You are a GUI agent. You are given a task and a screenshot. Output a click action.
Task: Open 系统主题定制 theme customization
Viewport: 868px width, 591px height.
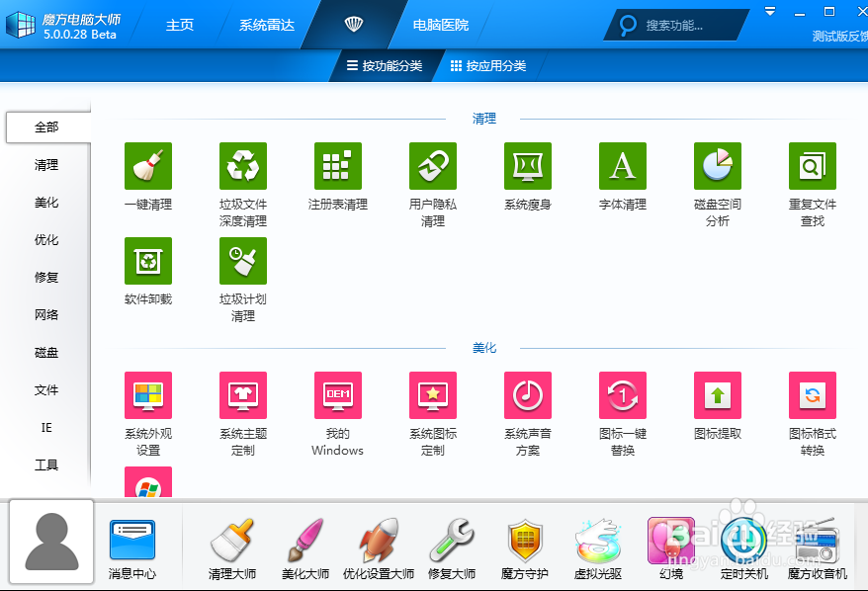coord(242,394)
